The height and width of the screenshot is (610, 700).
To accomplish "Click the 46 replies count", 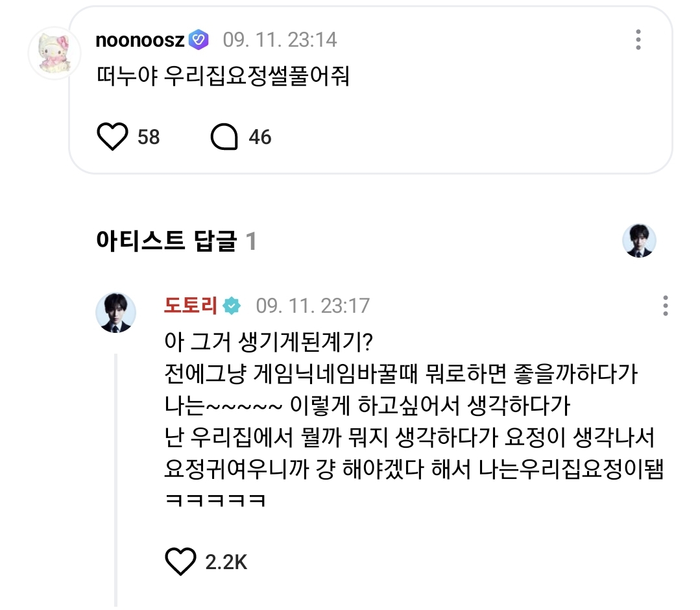I will click(260, 137).
